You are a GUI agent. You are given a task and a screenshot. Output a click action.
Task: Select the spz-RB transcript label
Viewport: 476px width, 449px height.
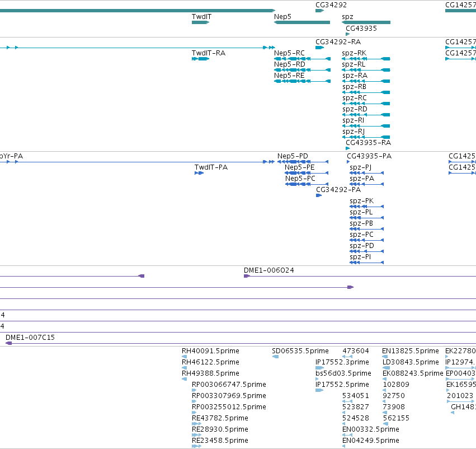354,87
